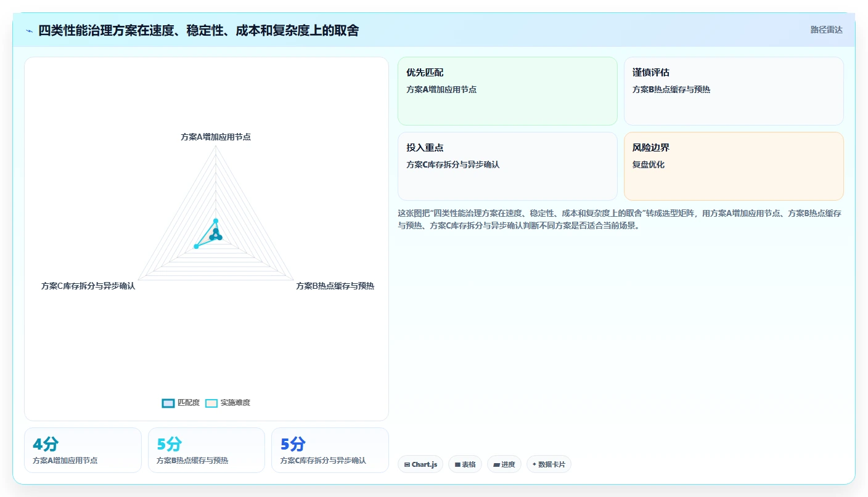Click the 5分 score card for 方案C库存拆分与异步确认
This screenshot has width=868, height=497.
click(330, 450)
